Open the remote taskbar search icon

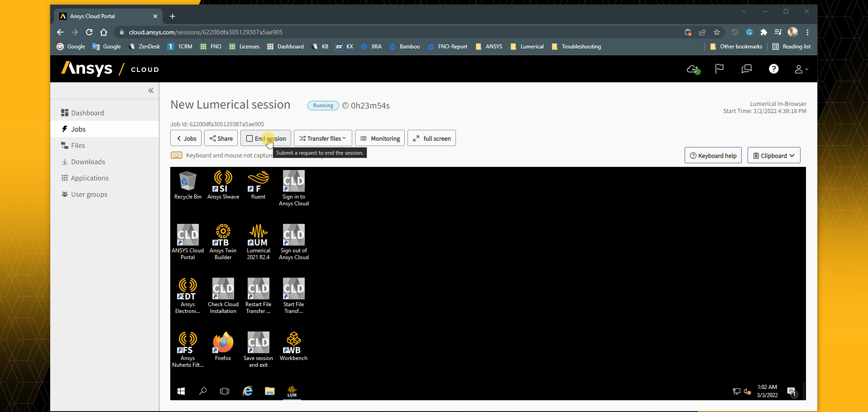click(x=203, y=391)
